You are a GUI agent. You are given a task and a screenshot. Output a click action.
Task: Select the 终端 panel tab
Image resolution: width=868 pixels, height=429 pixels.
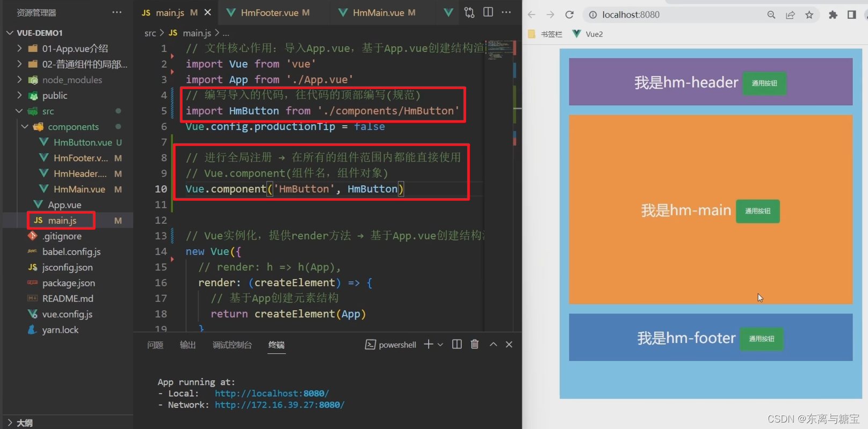pyautogui.click(x=276, y=345)
